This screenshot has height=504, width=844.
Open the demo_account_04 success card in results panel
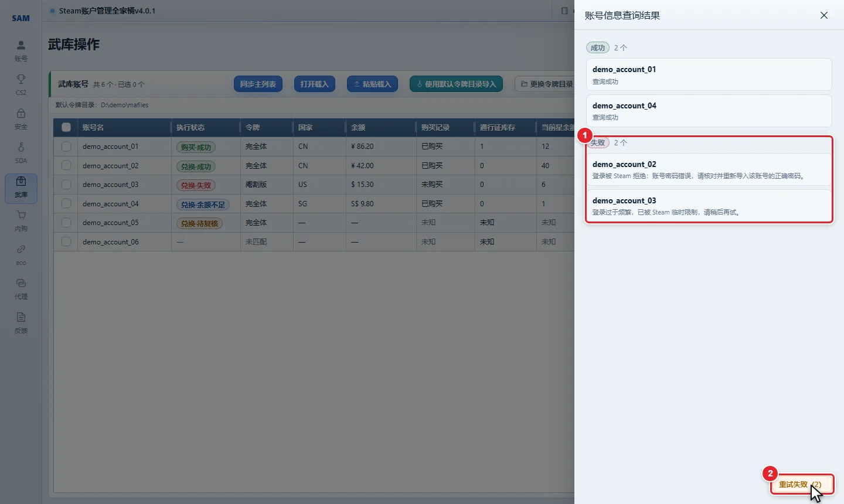click(709, 111)
